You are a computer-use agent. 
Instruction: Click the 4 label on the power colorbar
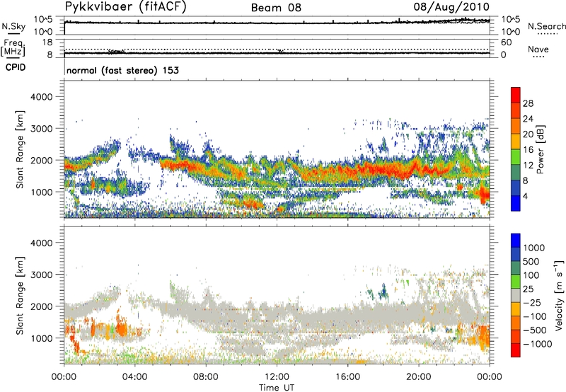(x=526, y=197)
